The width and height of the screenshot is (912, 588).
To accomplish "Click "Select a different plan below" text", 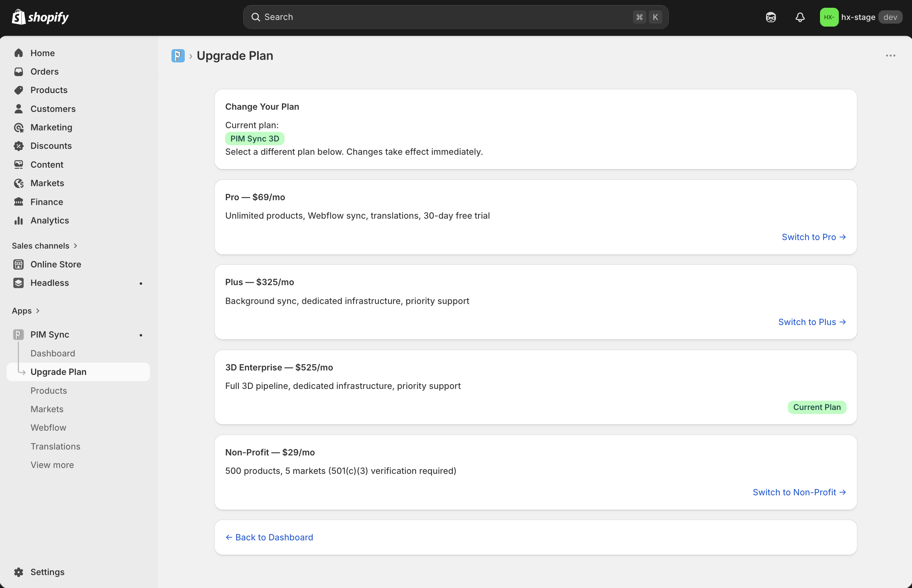I will (354, 152).
